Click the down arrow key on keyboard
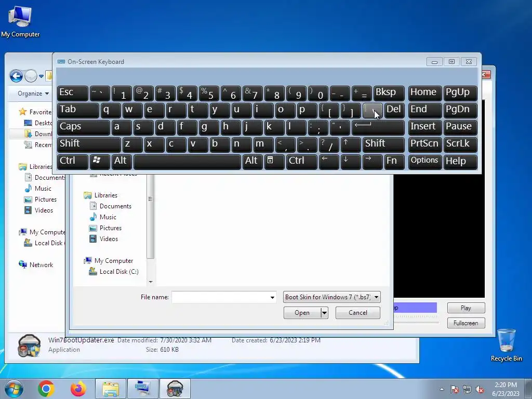Image resolution: width=532 pixels, height=399 pixels. (x=351, y=161)
